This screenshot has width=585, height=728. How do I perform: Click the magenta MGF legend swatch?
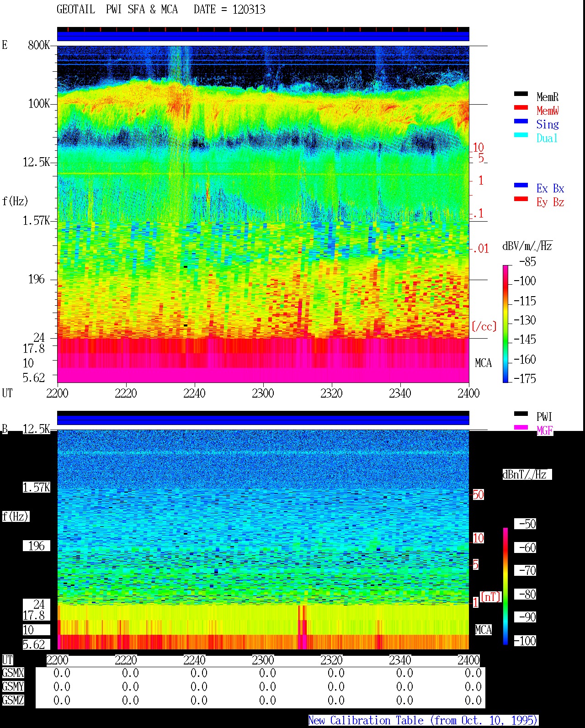pyautogui.click(x=521, y=427)
